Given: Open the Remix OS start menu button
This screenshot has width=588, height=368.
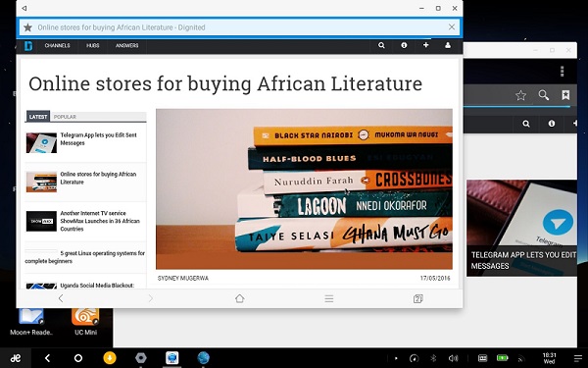Looking at the screenshot, I should click(x=16, y=358).
